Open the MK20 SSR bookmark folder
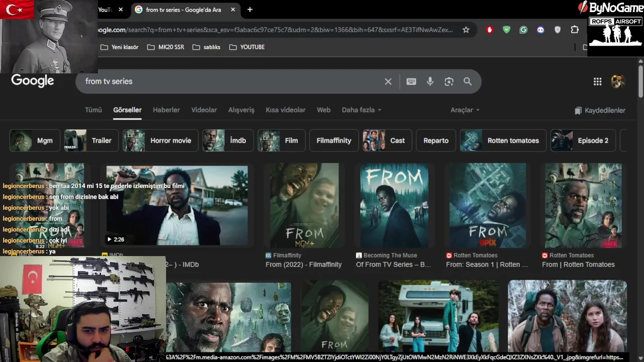The image size is (644, 362). 166,47
